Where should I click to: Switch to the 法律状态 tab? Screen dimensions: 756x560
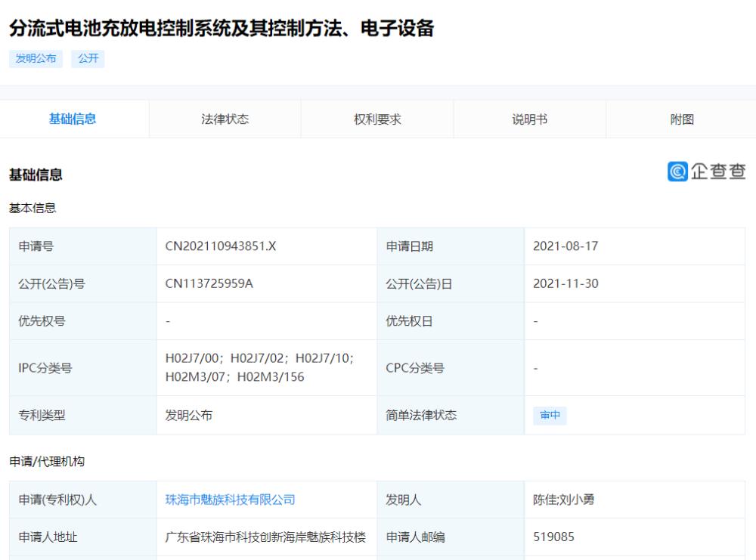click(x=225, y=119)
